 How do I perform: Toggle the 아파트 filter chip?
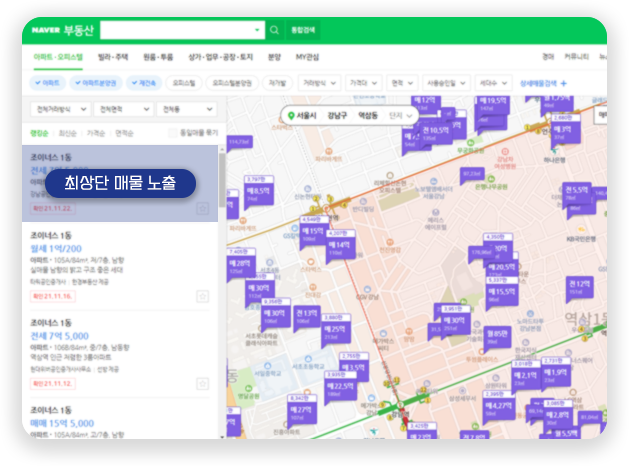[x=47, y=83]
